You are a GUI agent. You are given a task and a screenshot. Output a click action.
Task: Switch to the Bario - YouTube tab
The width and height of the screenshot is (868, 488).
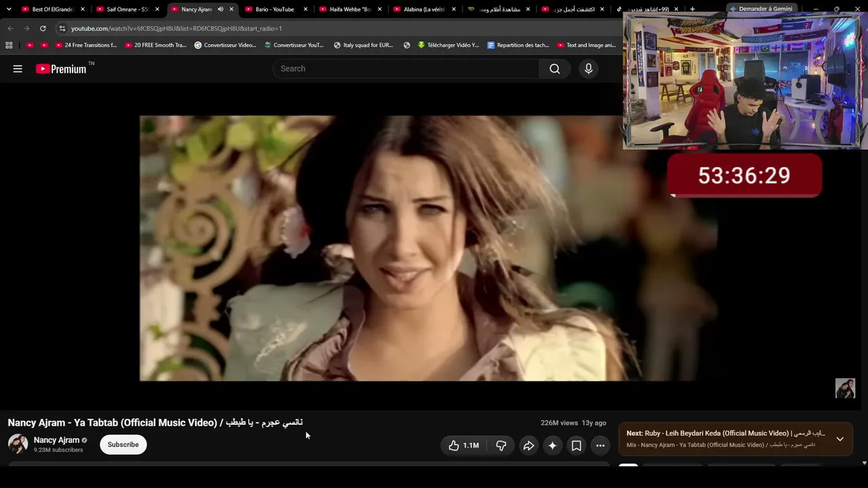(276, 9)
